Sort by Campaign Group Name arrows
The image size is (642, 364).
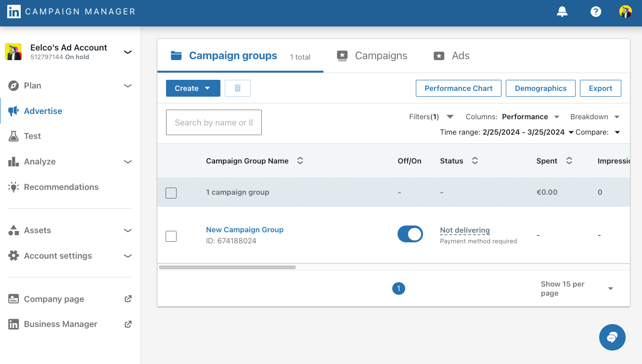pyautogui.click(x=300, y=161)
